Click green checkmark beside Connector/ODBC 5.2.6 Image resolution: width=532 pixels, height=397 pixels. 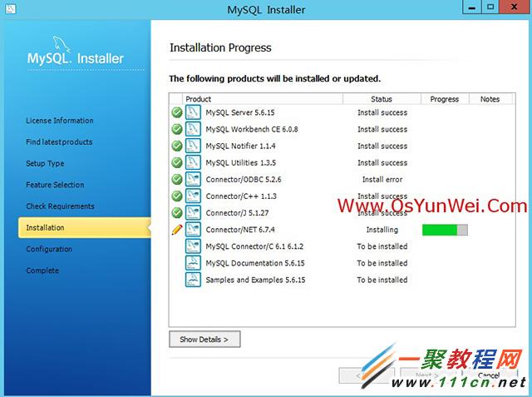[177, 179]
